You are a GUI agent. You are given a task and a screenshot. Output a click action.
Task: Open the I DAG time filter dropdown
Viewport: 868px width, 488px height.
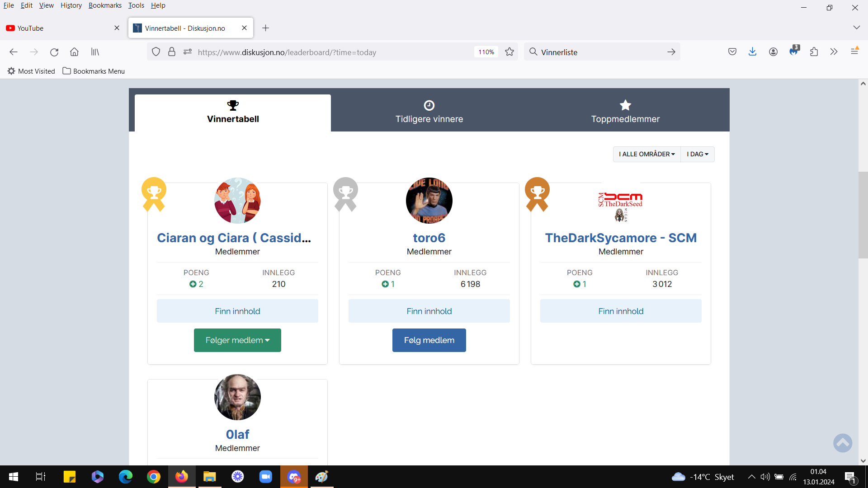point(698,154)
